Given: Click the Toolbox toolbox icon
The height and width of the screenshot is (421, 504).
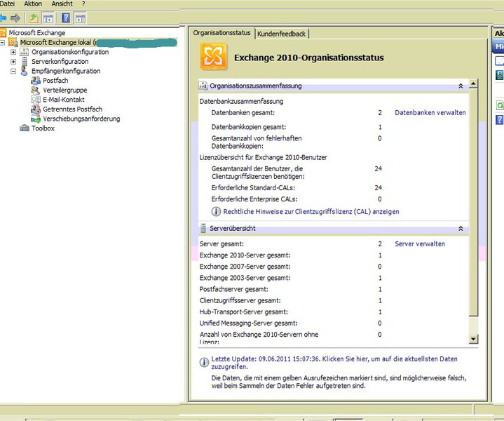Looking at the screenshot, I should pos(25,128).
